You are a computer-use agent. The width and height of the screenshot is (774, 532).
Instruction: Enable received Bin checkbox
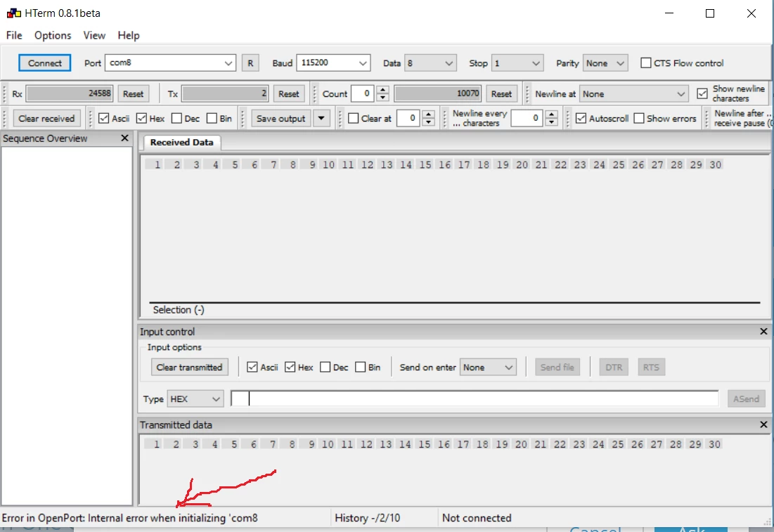pyautogui.click(x=212, y=119)
